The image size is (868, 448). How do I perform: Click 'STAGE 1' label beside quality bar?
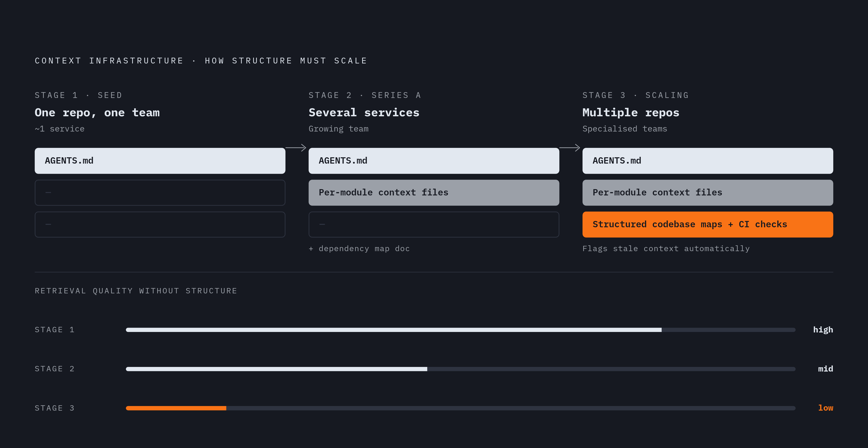(x=54, y=330)
